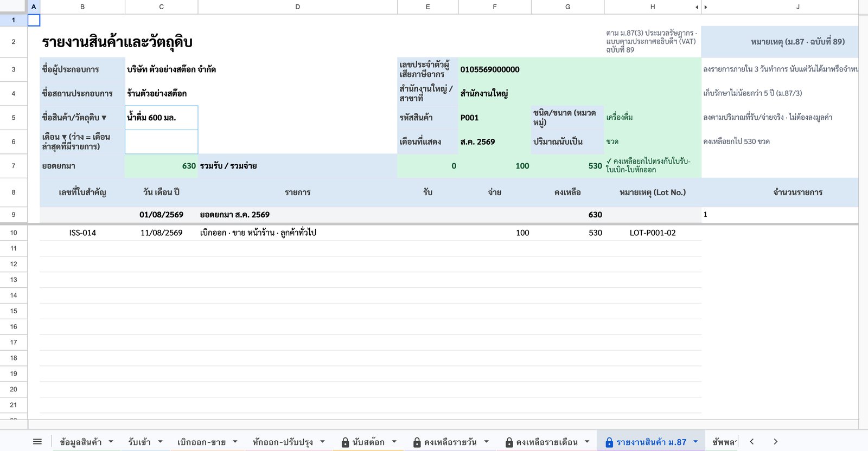This screenshot has height=451, width=868.
Task: Switch to รับเข้า sheet tab
Action: [x=139, y=442]
